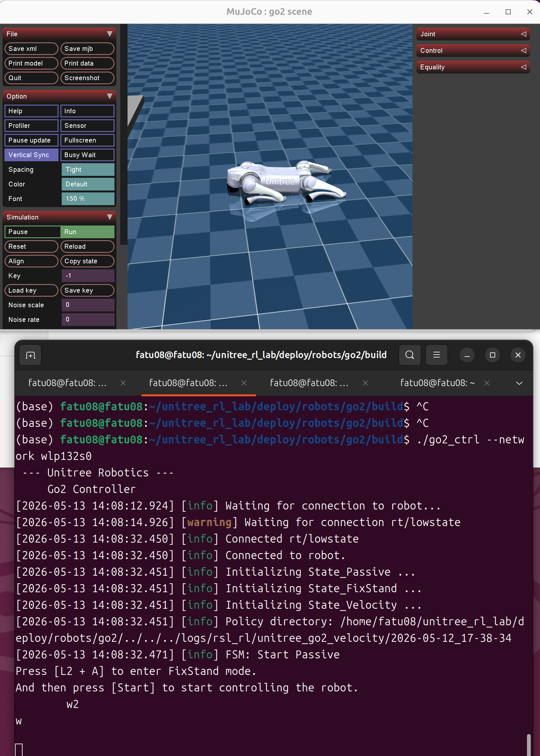
Task: Open the terminal tab list dropdown
Action: [519, 383]
